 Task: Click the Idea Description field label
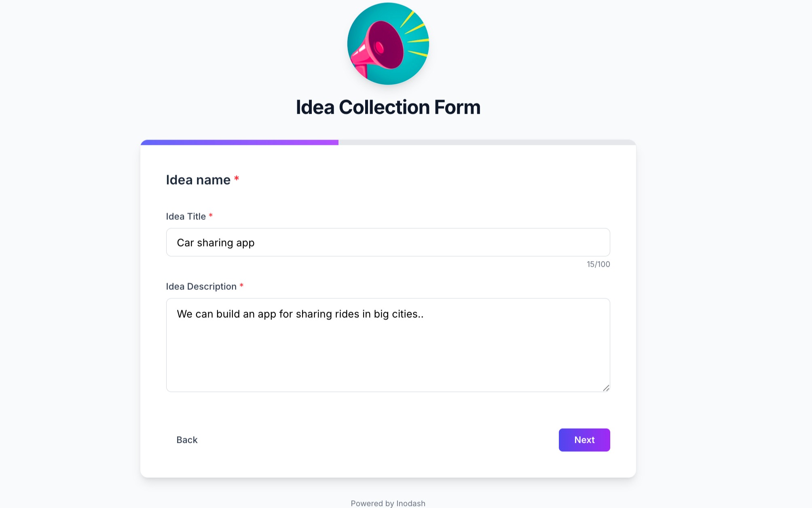point(201,287)
